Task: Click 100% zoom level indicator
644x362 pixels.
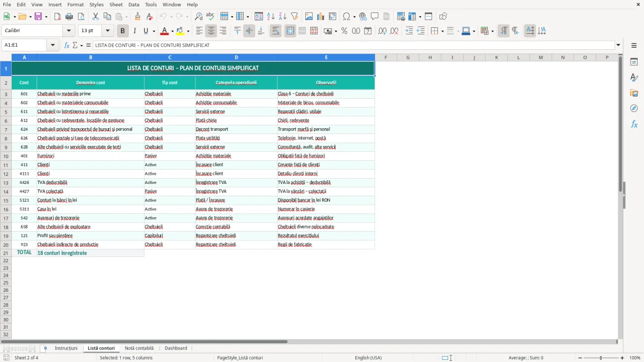Action: 635,358
